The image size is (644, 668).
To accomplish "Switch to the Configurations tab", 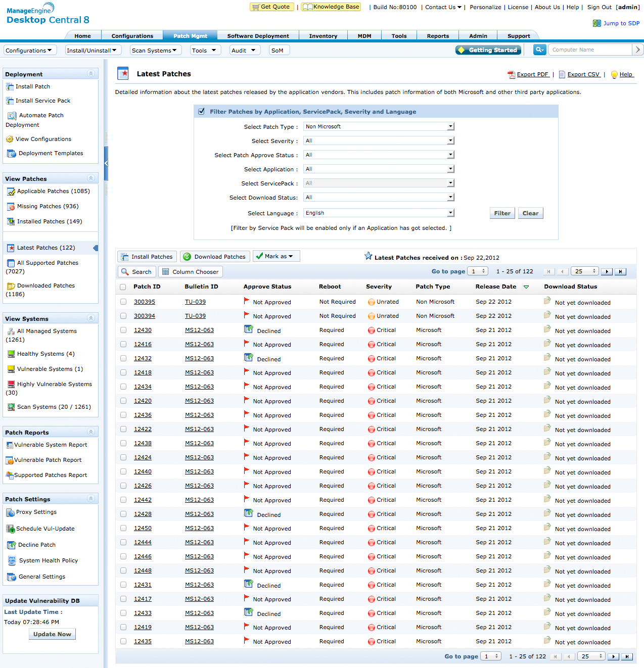I will (132, 36).
